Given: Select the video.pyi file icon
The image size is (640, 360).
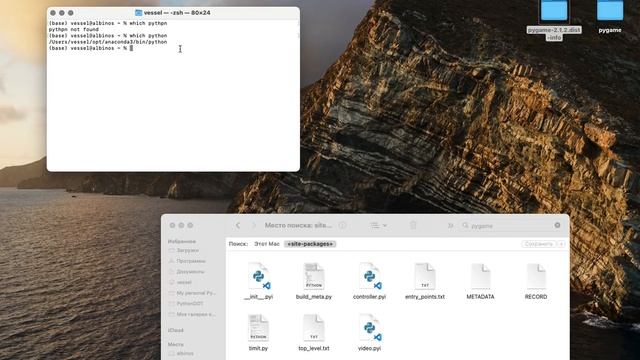Looking at the screenshot, I should 369,328.
